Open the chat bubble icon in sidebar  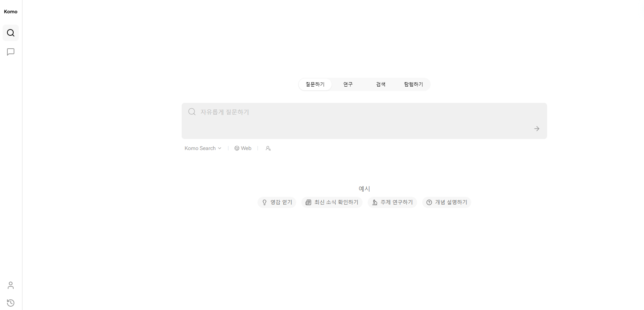11,52
